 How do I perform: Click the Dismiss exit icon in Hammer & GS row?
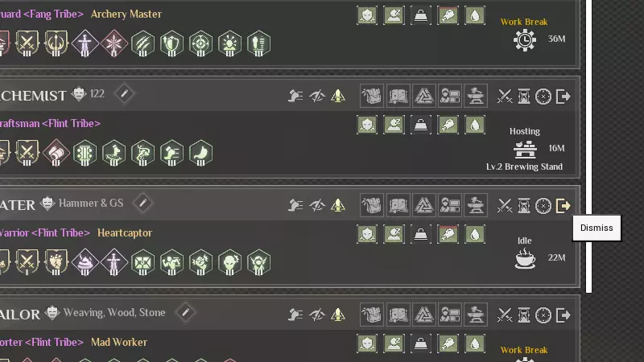click(563, 206)
